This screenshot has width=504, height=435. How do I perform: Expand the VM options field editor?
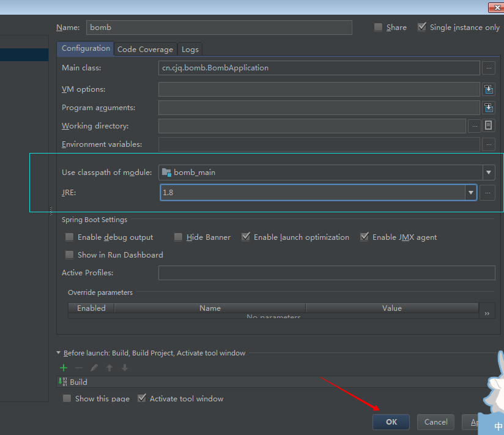(489, 89)
